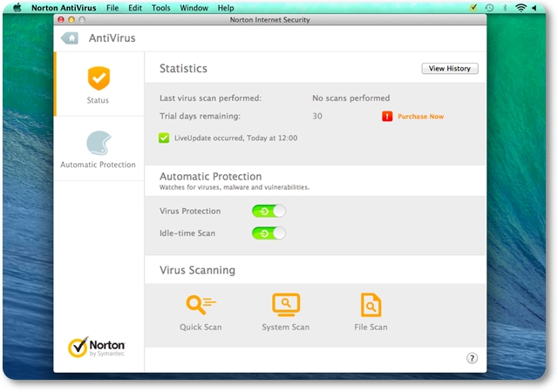Select the Status shield icon
The height and width of the screenshot is (392, 558).
tap(99, 78)
